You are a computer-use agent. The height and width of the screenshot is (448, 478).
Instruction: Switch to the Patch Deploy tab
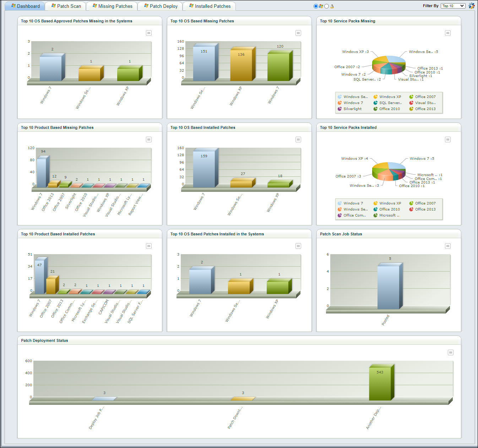(x=160, y=6)
